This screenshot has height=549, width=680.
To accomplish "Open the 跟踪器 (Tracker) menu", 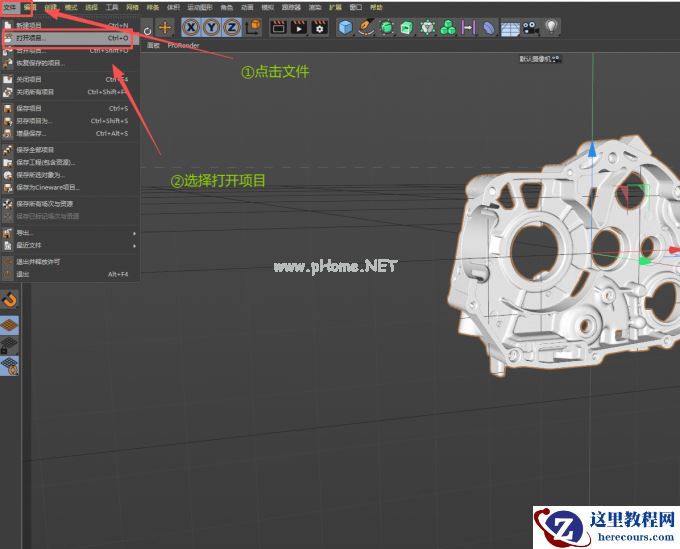I will 291,7.
